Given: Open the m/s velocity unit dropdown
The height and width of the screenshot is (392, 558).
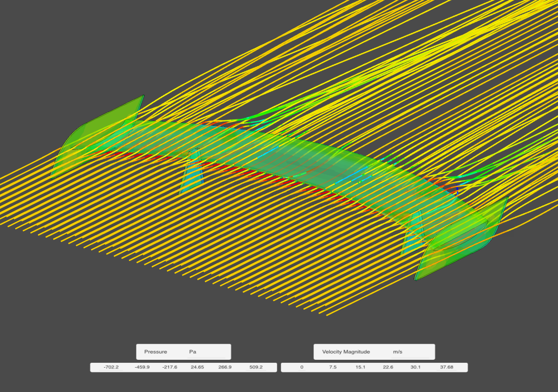Looking at the screenshot, I should [410, 352].
